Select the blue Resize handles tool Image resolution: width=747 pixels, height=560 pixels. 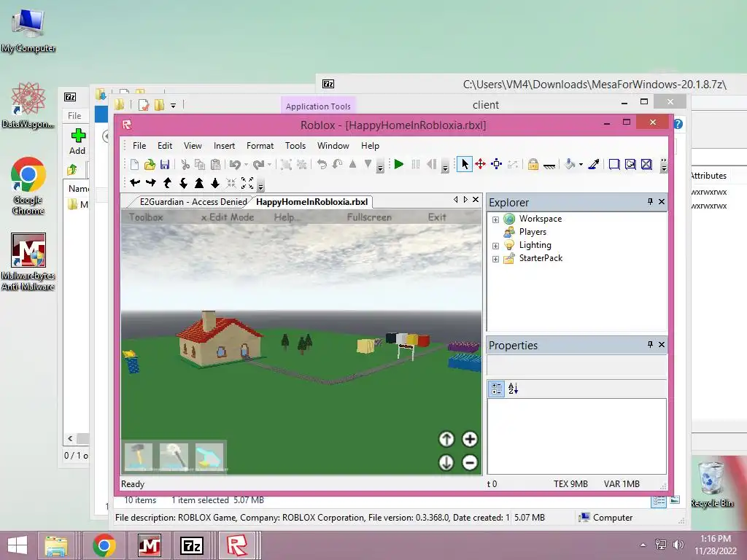click(x=496, y=164)
